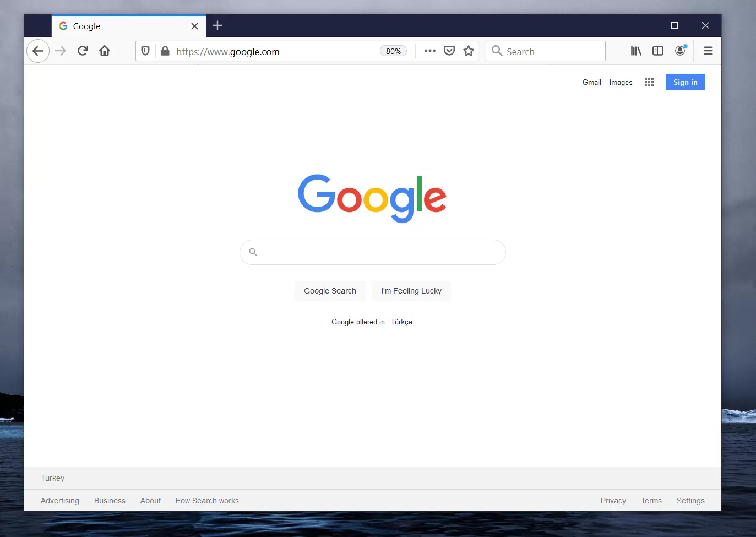Open the Google apps grid
Viewport: 756px width, 537px height.
click(649, 82)
